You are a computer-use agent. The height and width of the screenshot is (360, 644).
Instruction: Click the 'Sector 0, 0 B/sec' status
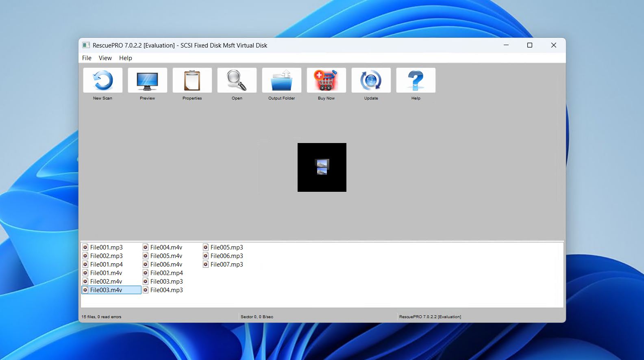tap(257, 317)
